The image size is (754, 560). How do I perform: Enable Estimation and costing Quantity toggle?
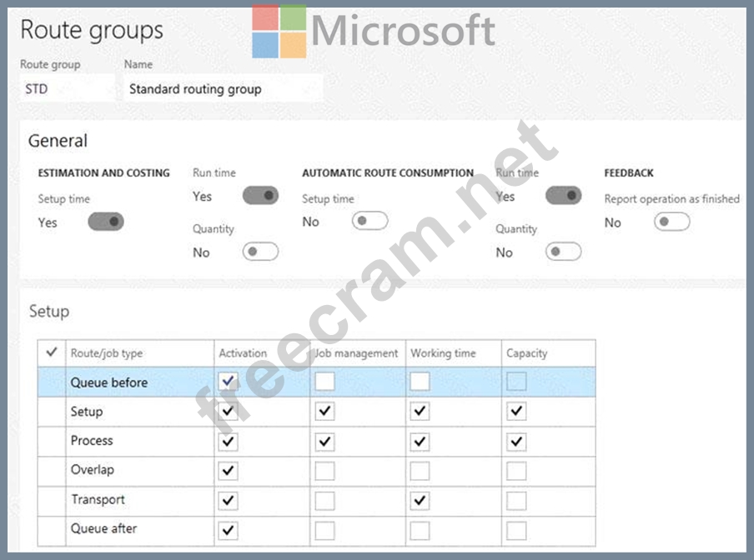click(260, 252)
